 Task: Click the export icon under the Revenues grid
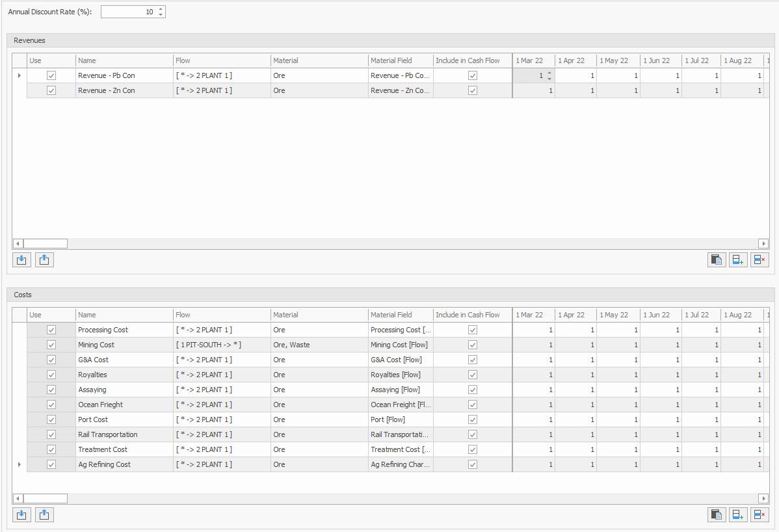tap(44, 260)
